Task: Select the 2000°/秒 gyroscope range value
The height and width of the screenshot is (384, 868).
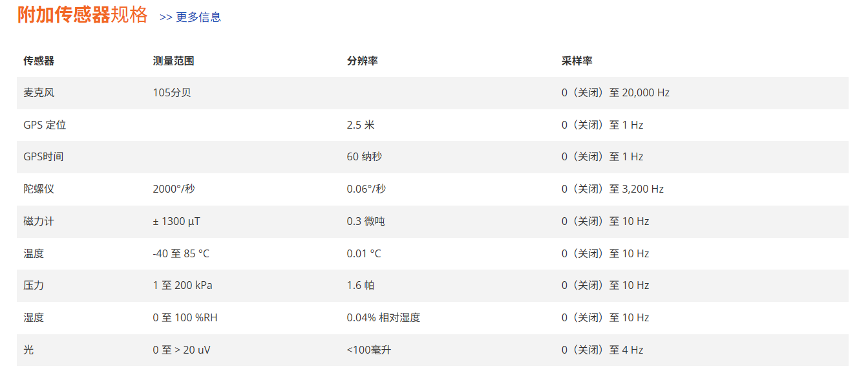Action: [x=173, y=189]
